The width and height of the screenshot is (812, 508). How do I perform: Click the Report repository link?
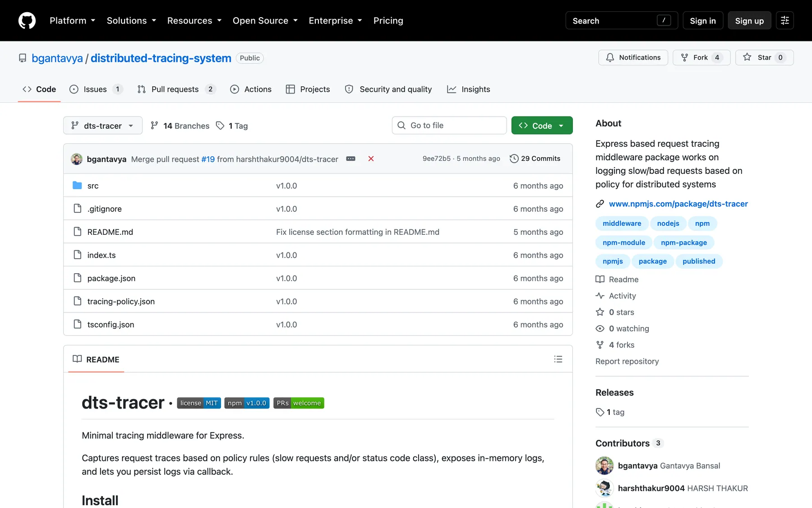(627, 361)
